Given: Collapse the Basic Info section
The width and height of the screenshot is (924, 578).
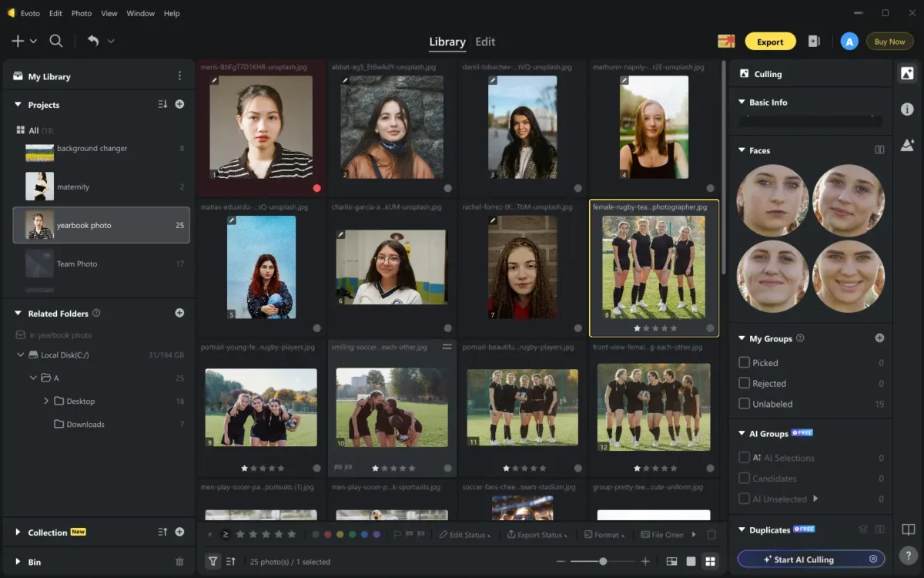Looking at the screenshot, I should pos(742,102).
